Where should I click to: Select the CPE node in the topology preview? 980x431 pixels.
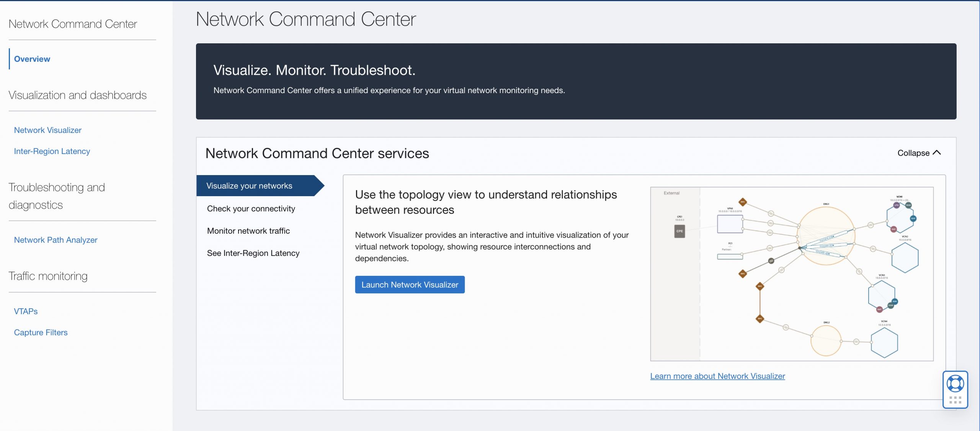(680, 232)
